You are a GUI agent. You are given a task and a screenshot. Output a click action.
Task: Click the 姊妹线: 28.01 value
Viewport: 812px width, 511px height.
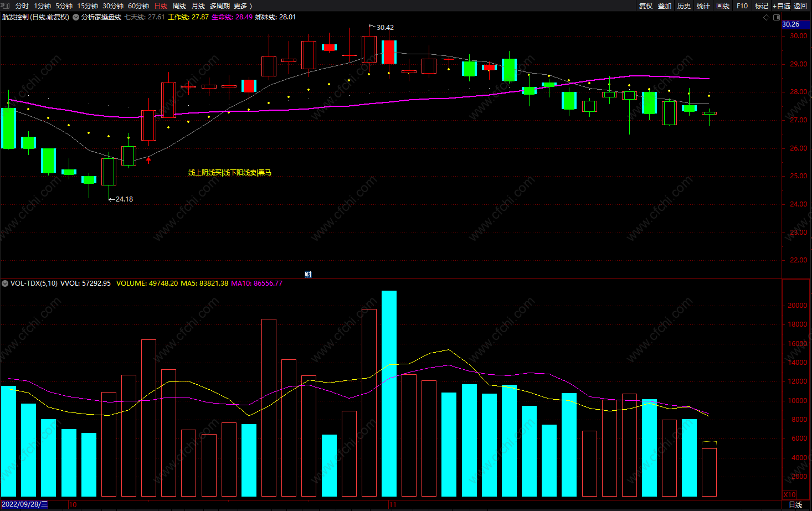[275, 17]
